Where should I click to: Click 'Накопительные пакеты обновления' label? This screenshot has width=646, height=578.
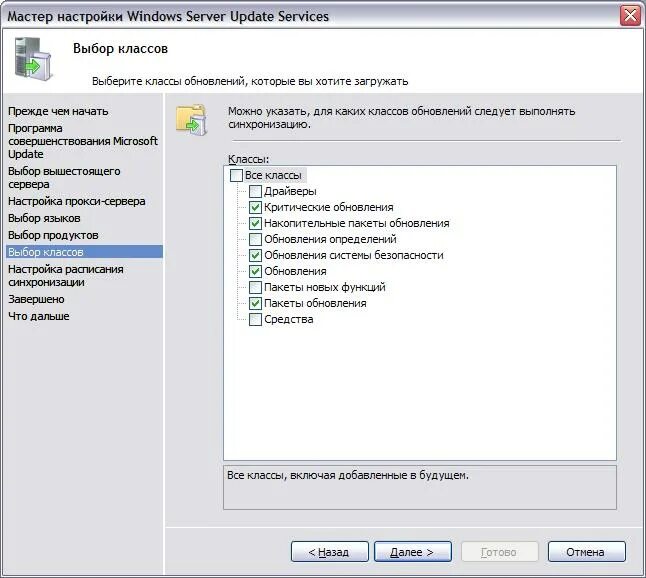click(x=357, y=223)
